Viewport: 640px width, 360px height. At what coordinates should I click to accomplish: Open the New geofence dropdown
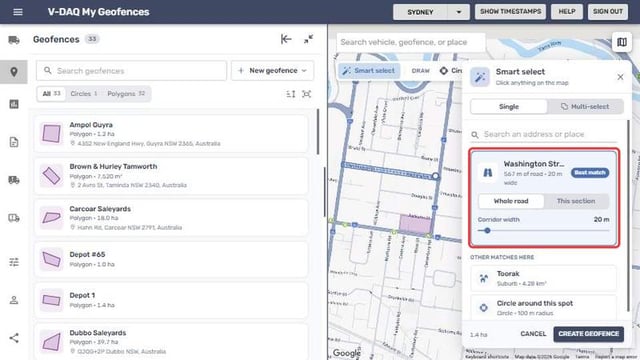[273, 71]
